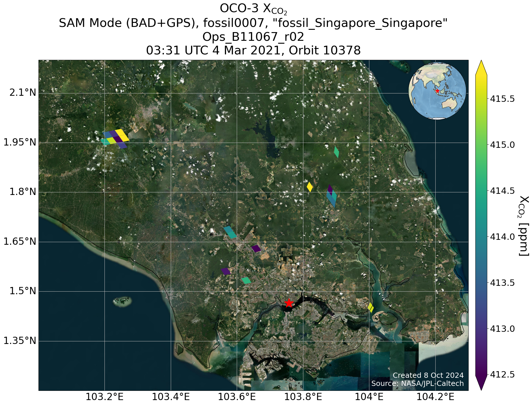Click the green diamond footprint near 1.92°N
The width and height of the screenshot is (532, 405).
click(336, 152)
